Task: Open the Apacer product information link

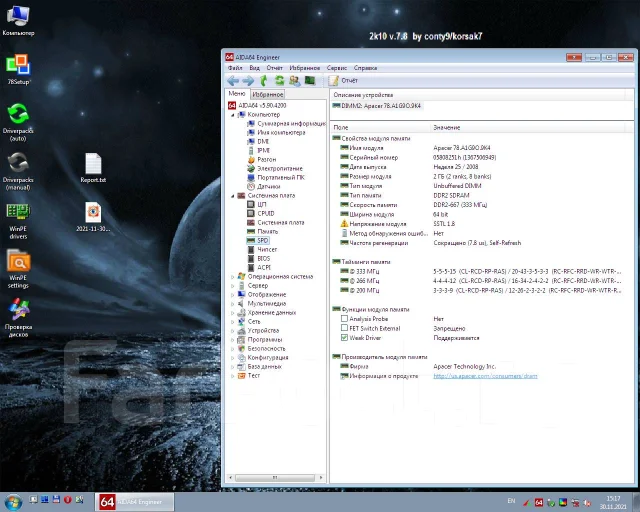Action: coord(485,376)
